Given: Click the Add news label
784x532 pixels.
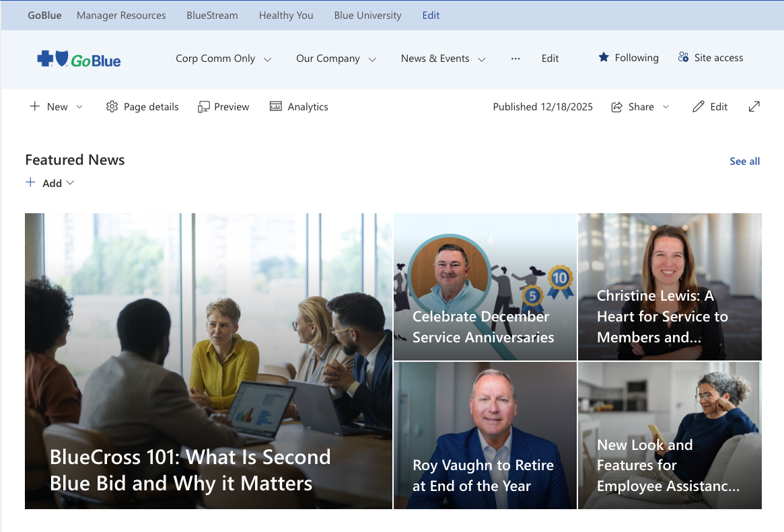Looking at the screenshot, I should pyautogui.click(x=52, y=184).
